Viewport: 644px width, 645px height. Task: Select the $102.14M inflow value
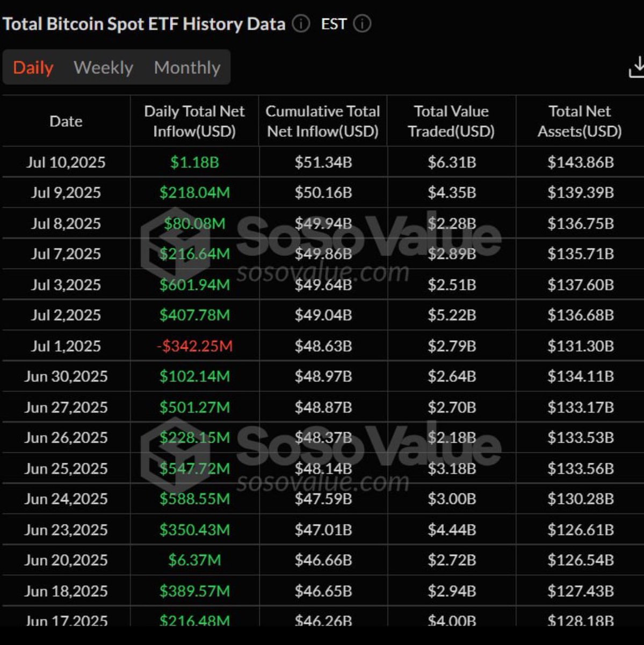click(194, 376)
